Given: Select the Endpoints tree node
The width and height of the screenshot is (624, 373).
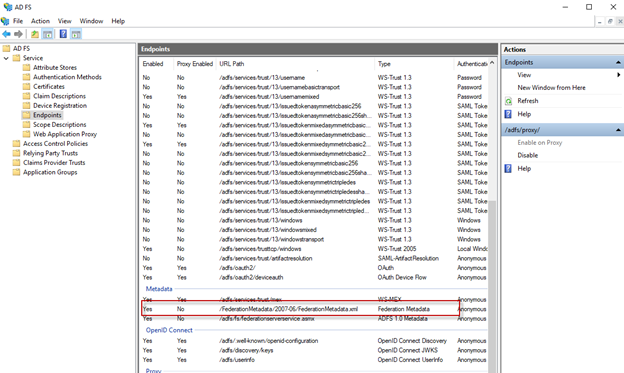Looking at the screenshot, I should (x=47, y=115).
